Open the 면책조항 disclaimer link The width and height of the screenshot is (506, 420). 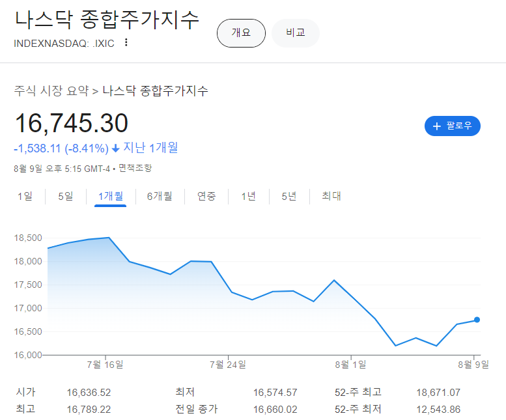click(x=135, y=168)
